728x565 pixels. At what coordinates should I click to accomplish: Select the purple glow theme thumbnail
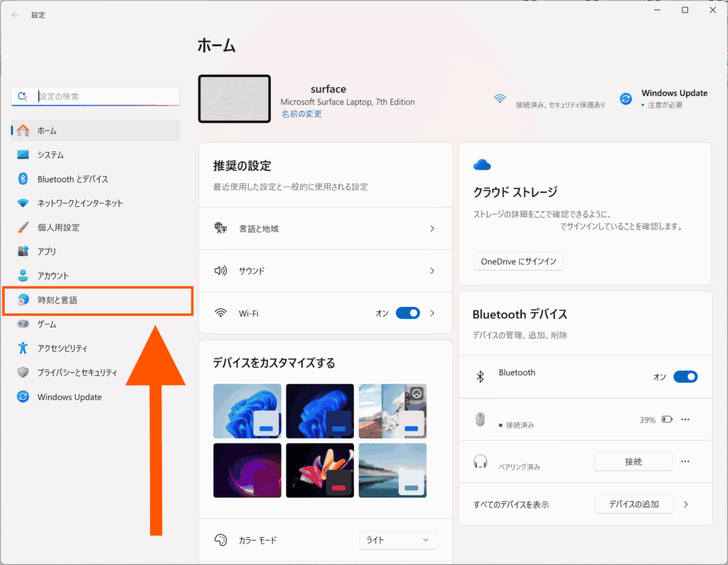(x=247, y=470)
